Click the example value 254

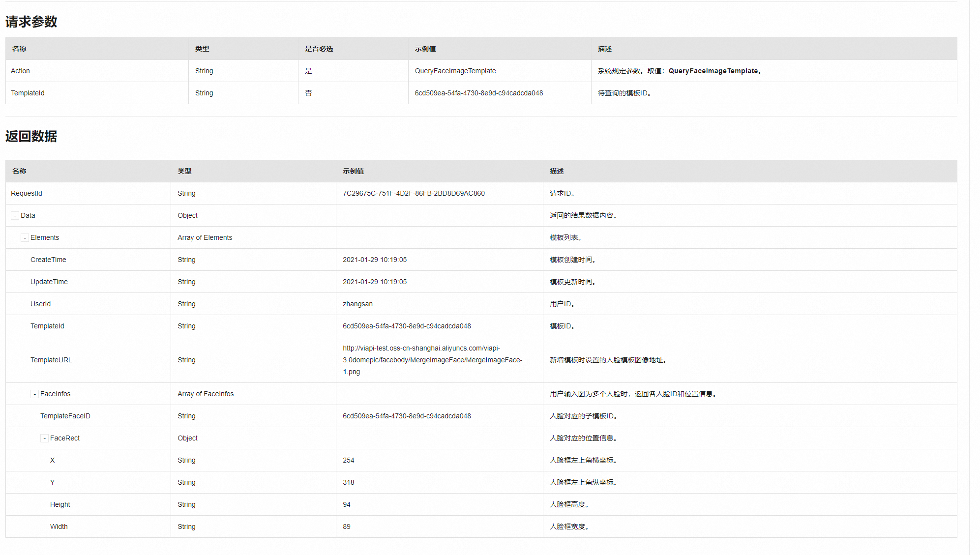[349, 460]
